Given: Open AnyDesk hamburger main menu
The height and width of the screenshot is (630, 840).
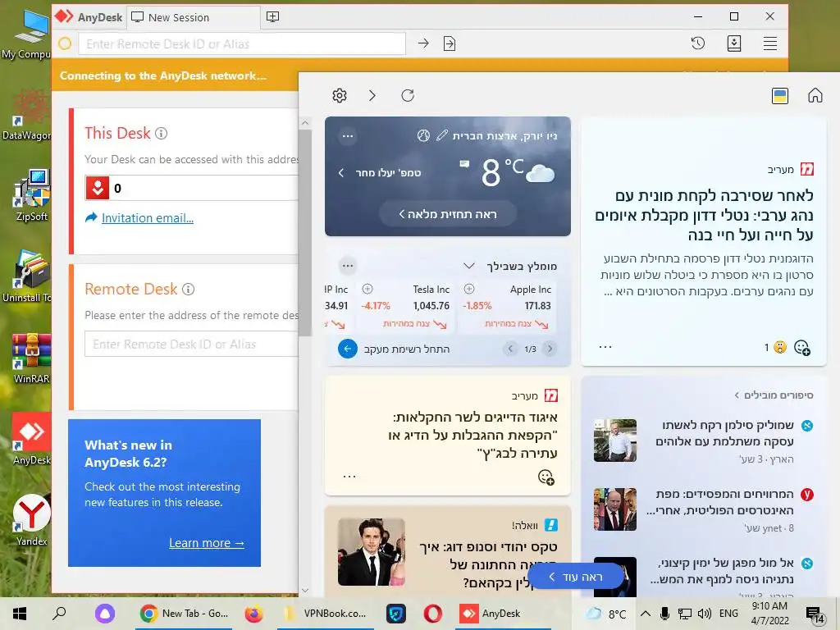Looking at the screenshot, I should point(769,43).
